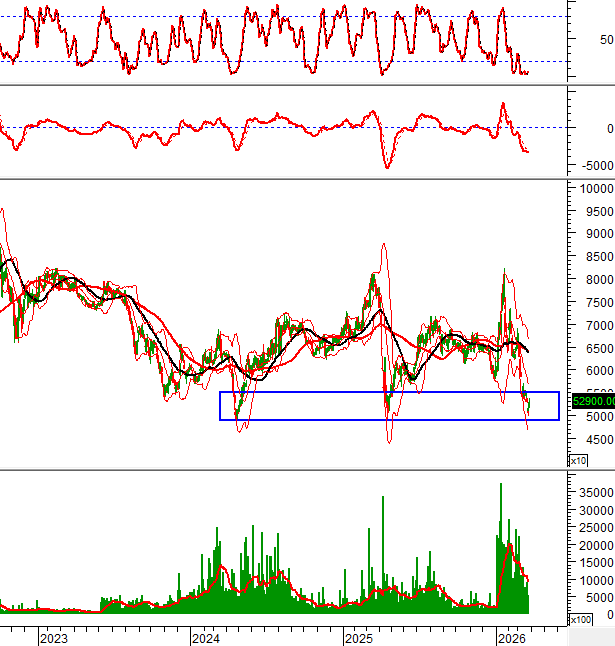Viewport: 615px width, 646px height.
Task: Click the dashed zero line in MACD panel
Action: [x=280, y=127]
